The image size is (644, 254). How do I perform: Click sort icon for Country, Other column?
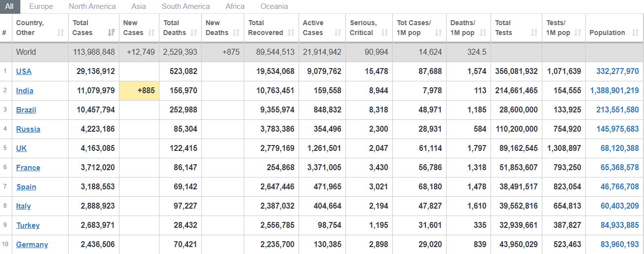click(61, 33)
